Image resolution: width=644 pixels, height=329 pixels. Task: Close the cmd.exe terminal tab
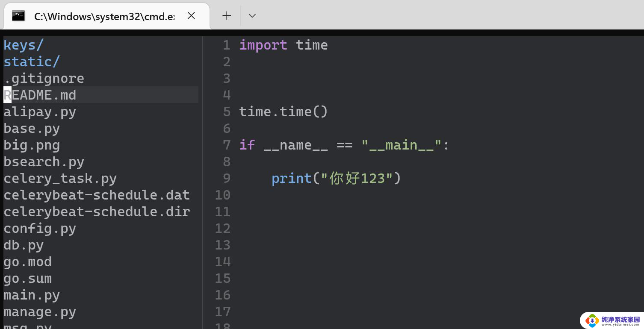(x=191, y=16)
